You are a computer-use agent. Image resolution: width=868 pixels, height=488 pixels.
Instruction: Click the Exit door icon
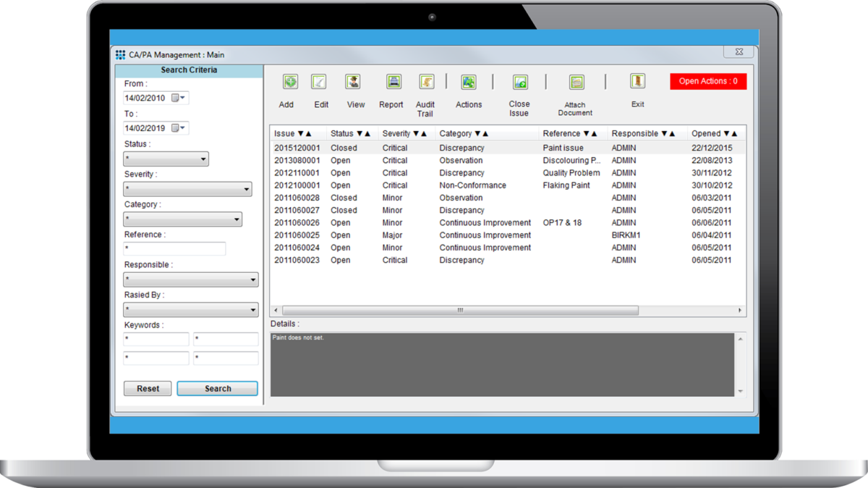(x=637, y=81)
